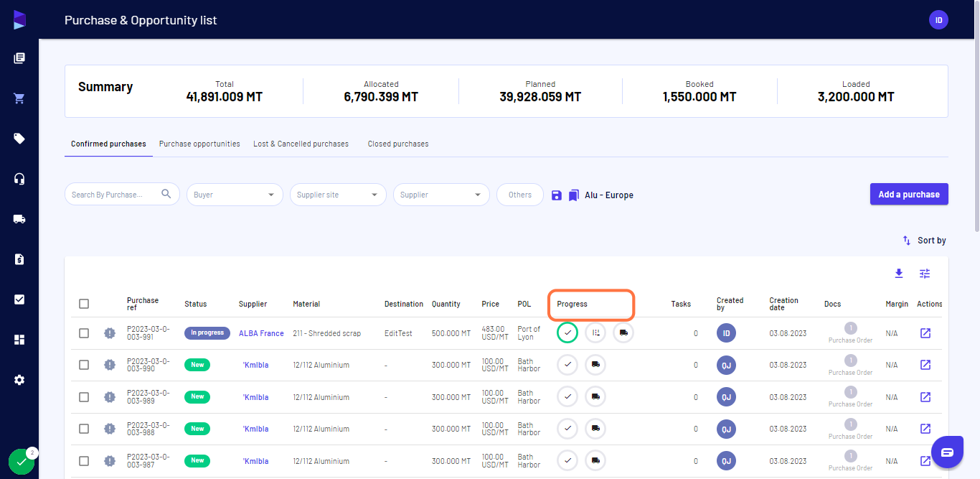Click the saved filters bookmark icon
This screenshot has height=479, width=980.
pyautogui.click(x=573, y=195)
